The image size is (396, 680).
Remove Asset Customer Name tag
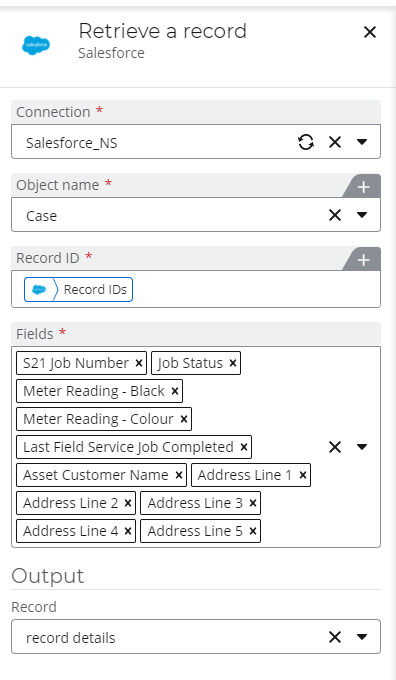[x=179, y=475]
